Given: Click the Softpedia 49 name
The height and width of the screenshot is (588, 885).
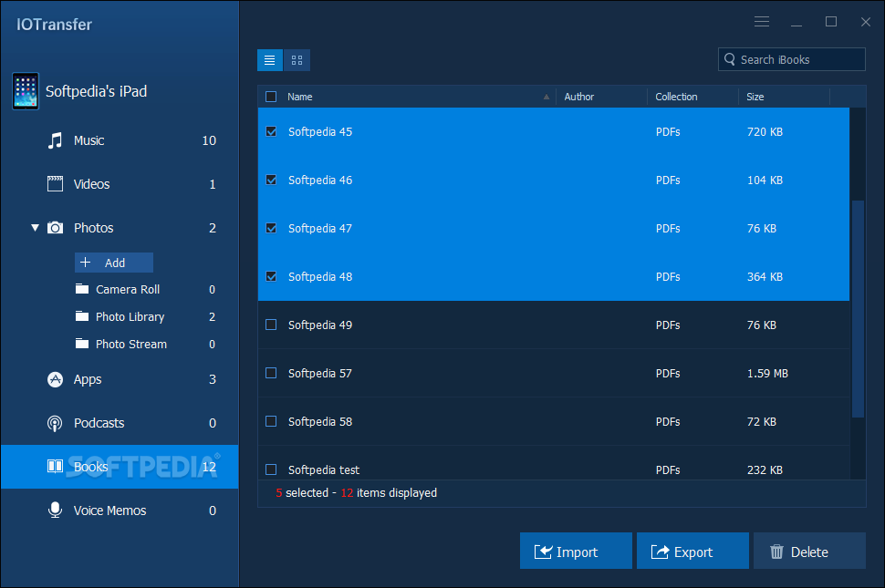Looking at the screenshot, I should click(320, 325).
